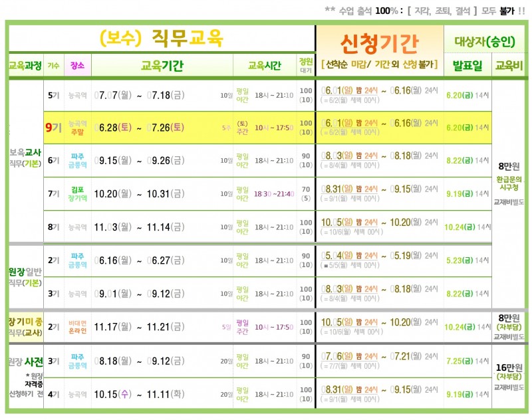Viewport: 532px width, 420px height.
Task: Click the 보육교사 직무(기본) course label
Action: click(25, 157)
